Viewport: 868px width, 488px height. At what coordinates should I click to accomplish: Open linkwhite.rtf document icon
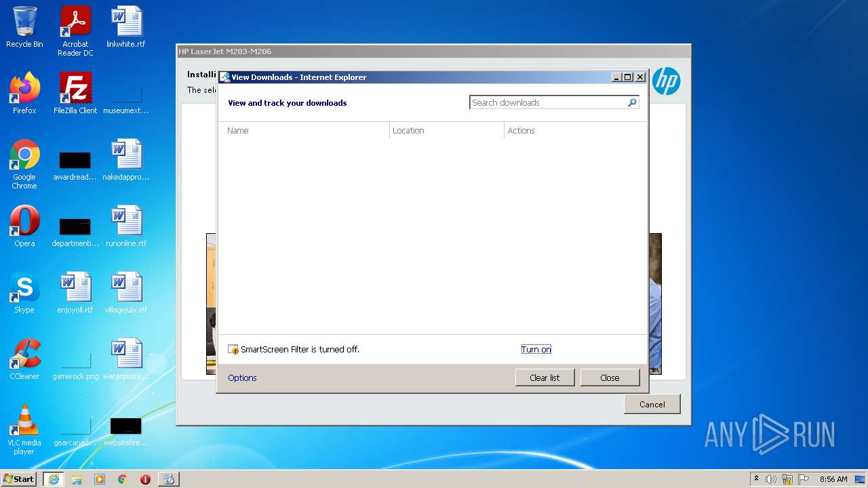[x=126, y=27]
